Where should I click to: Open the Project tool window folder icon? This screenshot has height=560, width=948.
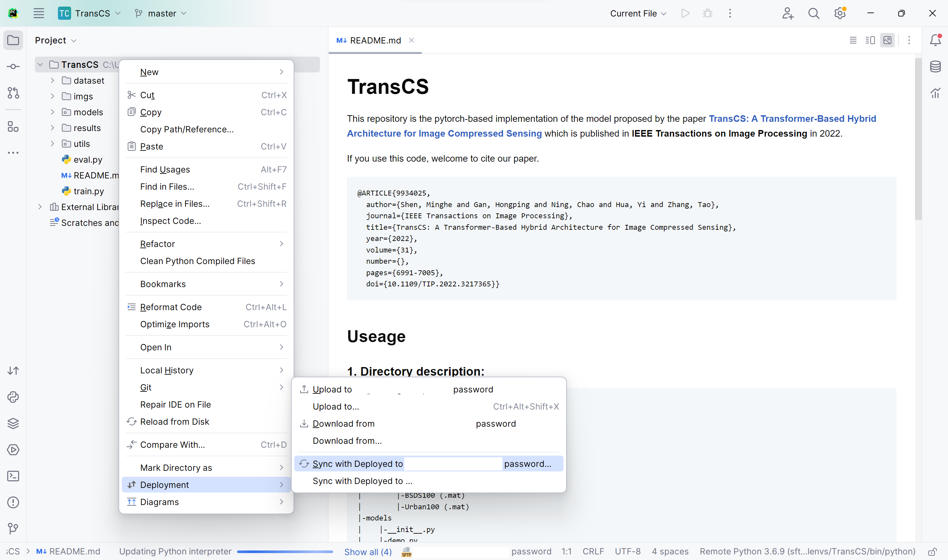pyautogui.click(x=13, y=40)
